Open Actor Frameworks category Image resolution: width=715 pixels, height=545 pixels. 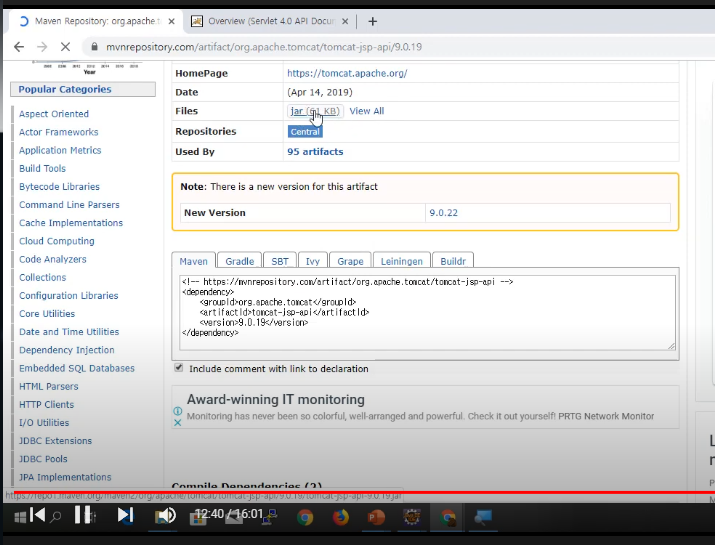pyautogui.click(x=58, y=132)
